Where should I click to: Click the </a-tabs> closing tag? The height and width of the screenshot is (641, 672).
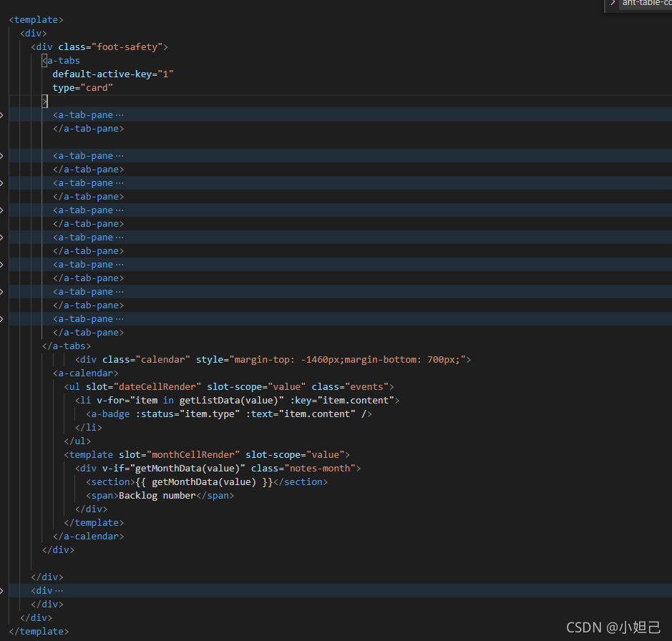[67, 346]
